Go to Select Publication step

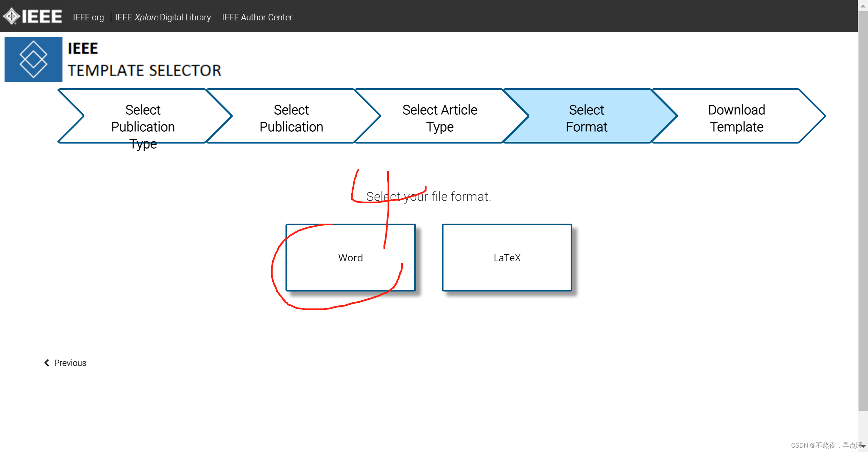point(291,118)
